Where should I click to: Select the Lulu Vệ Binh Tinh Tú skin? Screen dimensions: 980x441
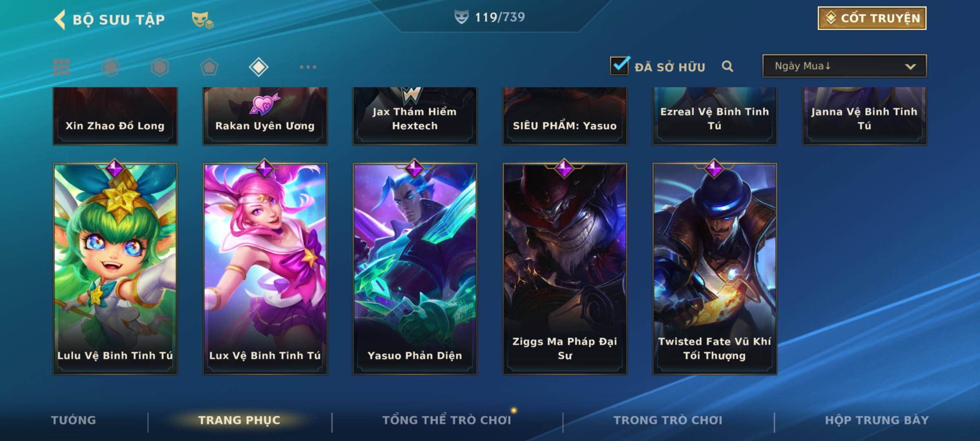[x=115, y=269]
